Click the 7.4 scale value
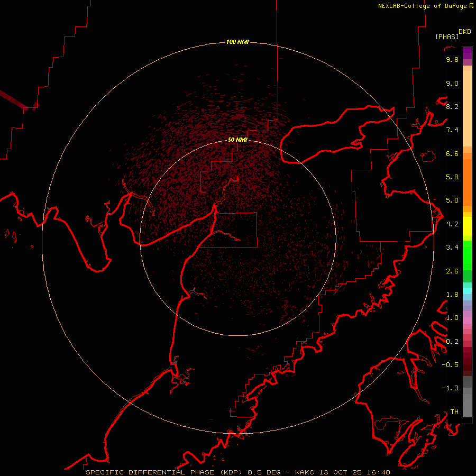 point(452,130)
